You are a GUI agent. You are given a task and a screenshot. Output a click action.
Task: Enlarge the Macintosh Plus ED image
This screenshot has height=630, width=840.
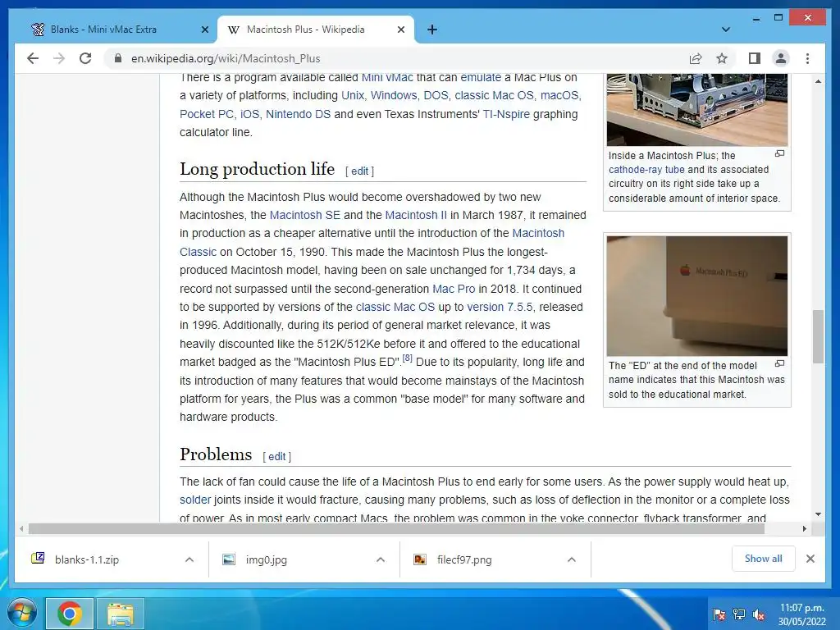(779, 363)
